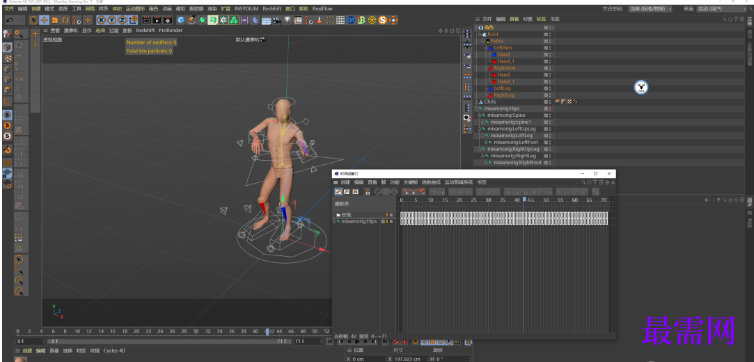Collapse the LeftArm tree item
The height and width of the screenshot is (362, 754).
486,48
